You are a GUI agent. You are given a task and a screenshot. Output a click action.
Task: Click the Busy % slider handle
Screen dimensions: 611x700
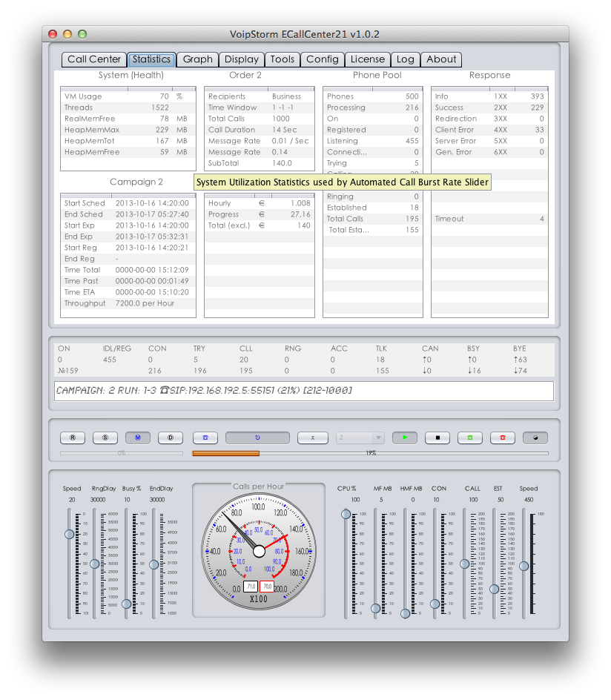click(x=127, y=604)
